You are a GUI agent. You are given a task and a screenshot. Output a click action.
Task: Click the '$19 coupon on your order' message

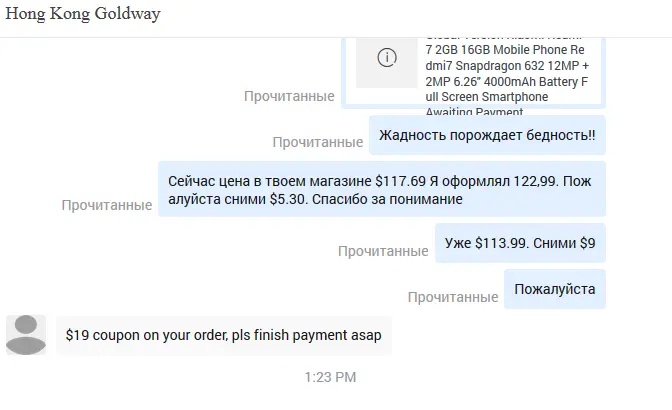pyautogui.click(x=224, y=335)
